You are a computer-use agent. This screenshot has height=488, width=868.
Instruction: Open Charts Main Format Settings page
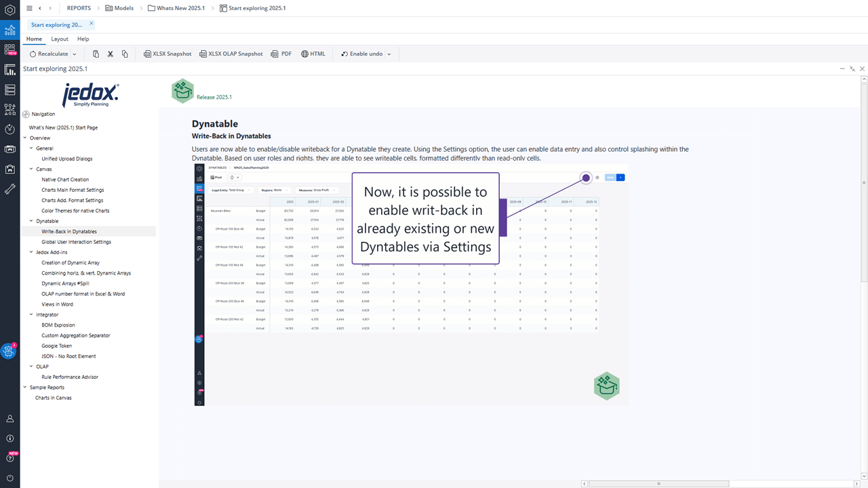click(x=73, y=190)
